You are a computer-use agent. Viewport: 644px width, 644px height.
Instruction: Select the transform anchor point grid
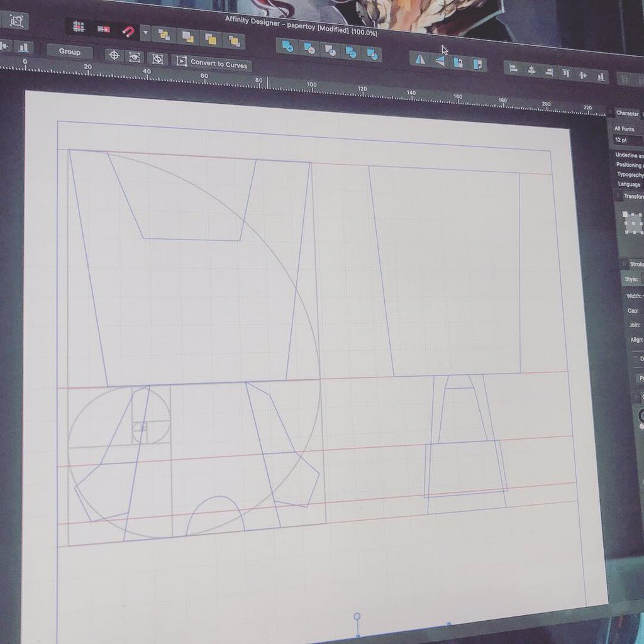633,223
